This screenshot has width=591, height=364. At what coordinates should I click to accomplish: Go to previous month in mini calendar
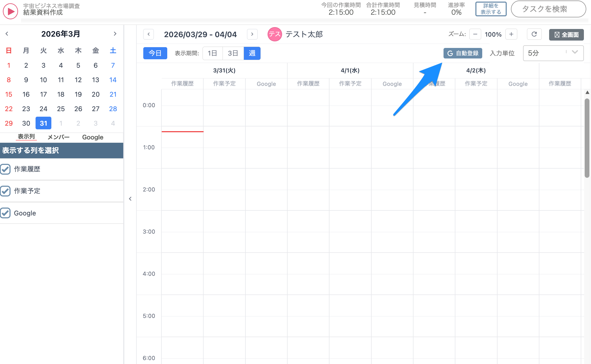click(7, 34)
